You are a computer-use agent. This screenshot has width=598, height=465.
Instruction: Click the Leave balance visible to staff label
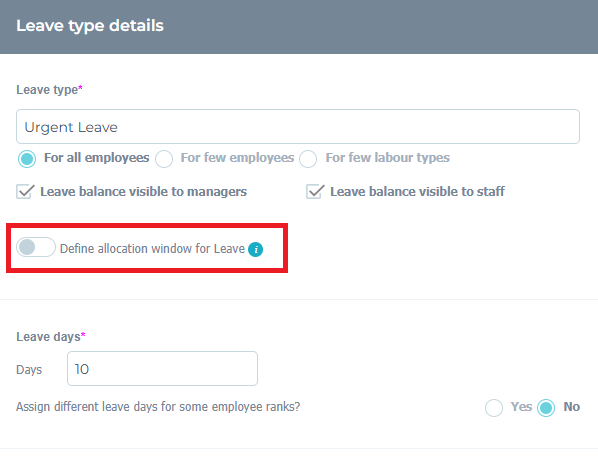[x=418, y=191]
